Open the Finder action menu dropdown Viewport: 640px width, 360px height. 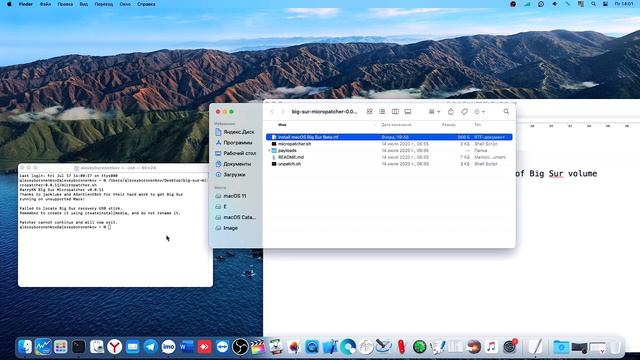coord(480,111)
